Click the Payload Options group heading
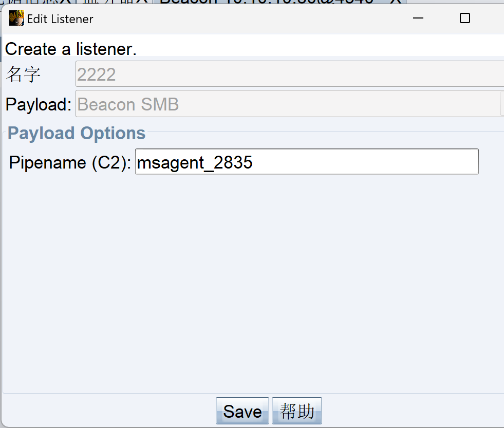 point(77,133)
